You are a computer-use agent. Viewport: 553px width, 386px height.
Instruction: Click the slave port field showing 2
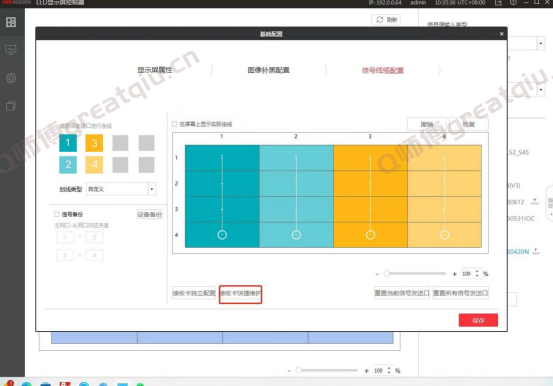click(95, 237)
